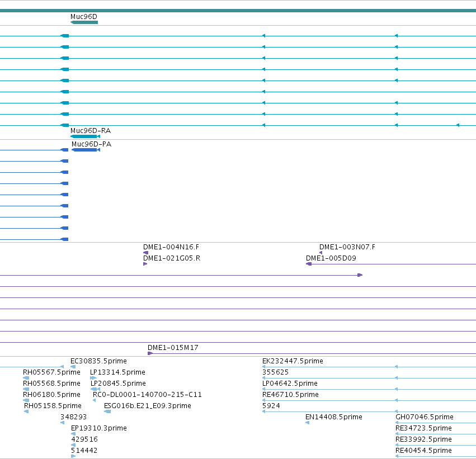Click the ESG016b.E21_E09.3prime EST glyph
The width and height of the screenshot is (476, 459).
107,411
